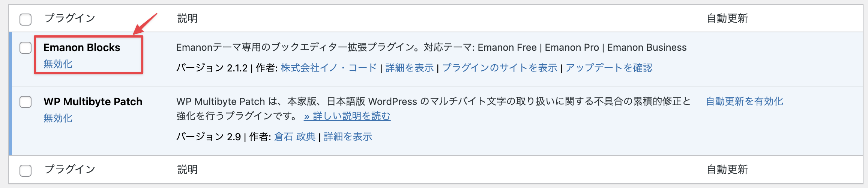
Task: Click 詳細を表示 for WP Multibyte Patch
Action: tap(348, 137)
